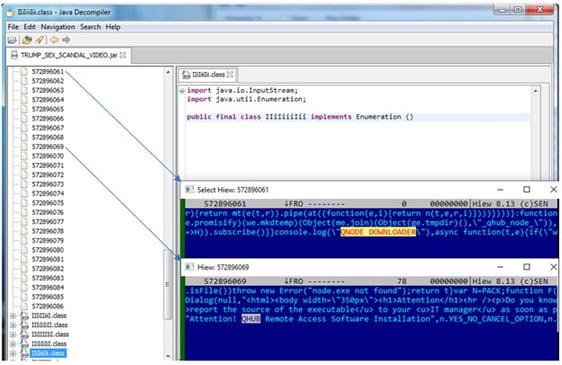Expand the first class node below 572896086
The width and height of the screenshot is (562, 365).
click(13, 316)
